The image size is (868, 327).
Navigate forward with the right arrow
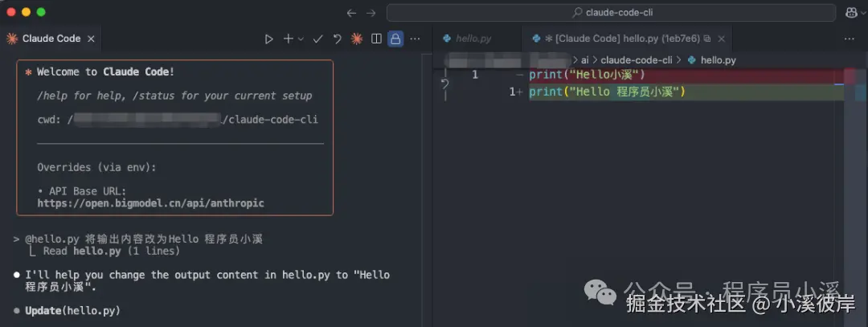point(371,13)
